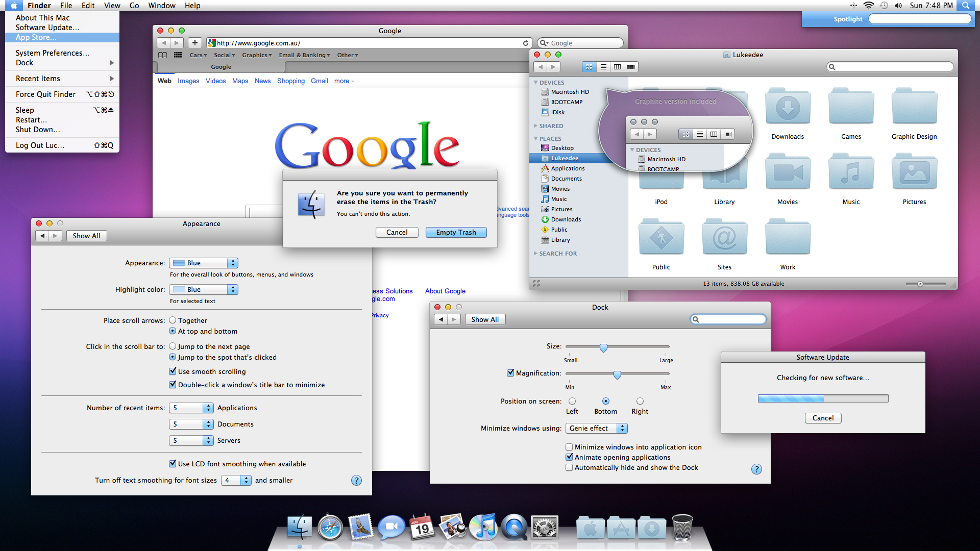Open the Downloads folder icon in Finder
980x551 pixels.
pos(788,107)
